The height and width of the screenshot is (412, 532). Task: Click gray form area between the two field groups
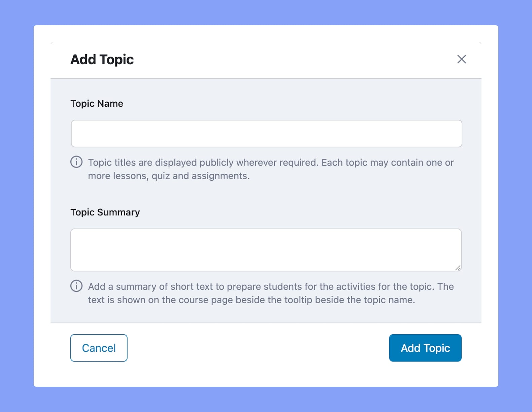pos(266,195)
